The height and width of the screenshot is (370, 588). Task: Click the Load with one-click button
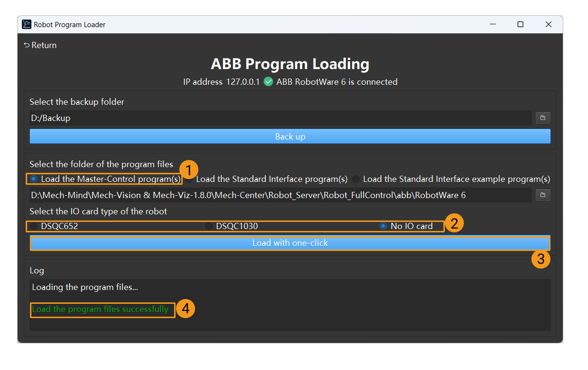pyautogui.click(x=290, y=243)
